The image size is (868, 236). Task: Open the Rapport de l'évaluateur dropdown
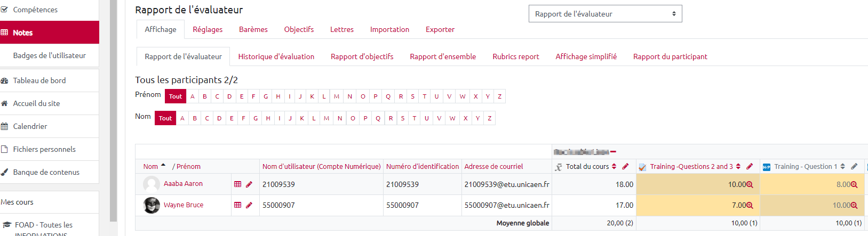pos(605,14)
